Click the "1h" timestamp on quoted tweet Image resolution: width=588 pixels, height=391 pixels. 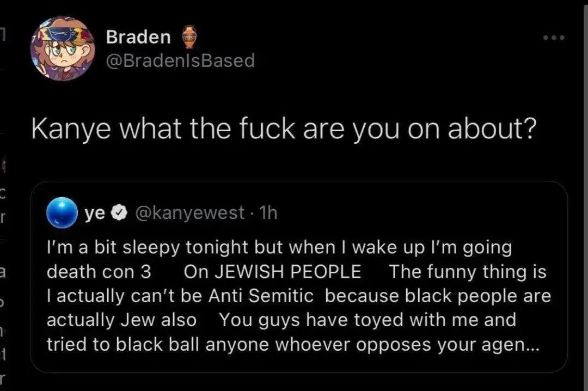click(268, 213)
